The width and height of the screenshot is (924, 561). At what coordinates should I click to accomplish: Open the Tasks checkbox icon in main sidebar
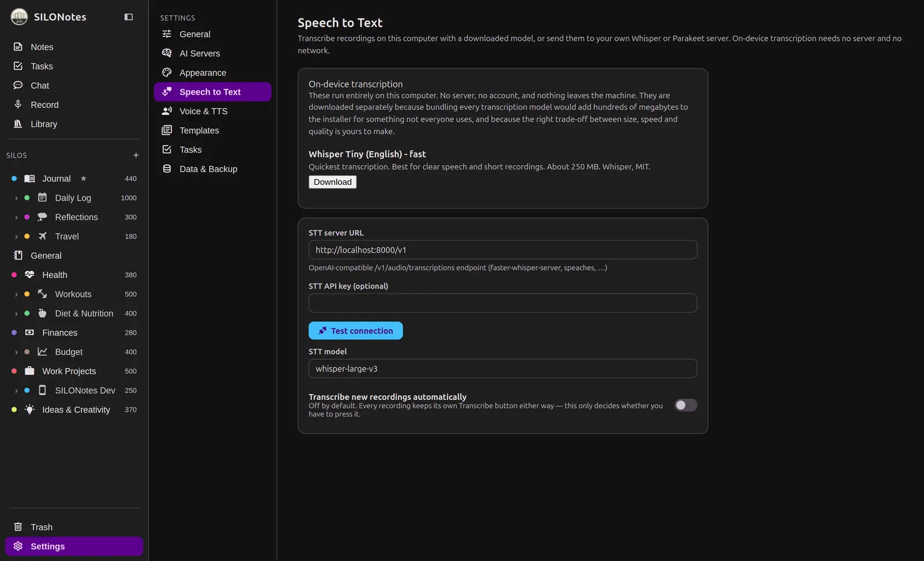pos(18,66)
